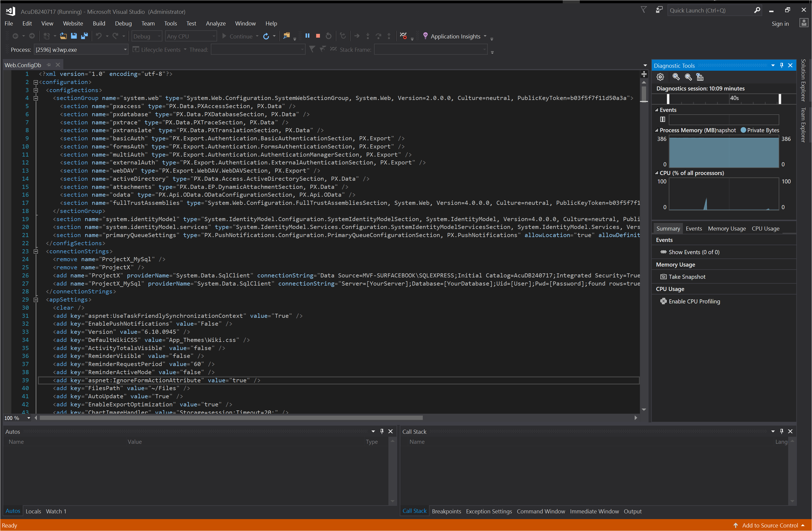This screenshot has height=531, width=812.
Task: Stop debugging with the red square icon
Action: pos(318,36)
